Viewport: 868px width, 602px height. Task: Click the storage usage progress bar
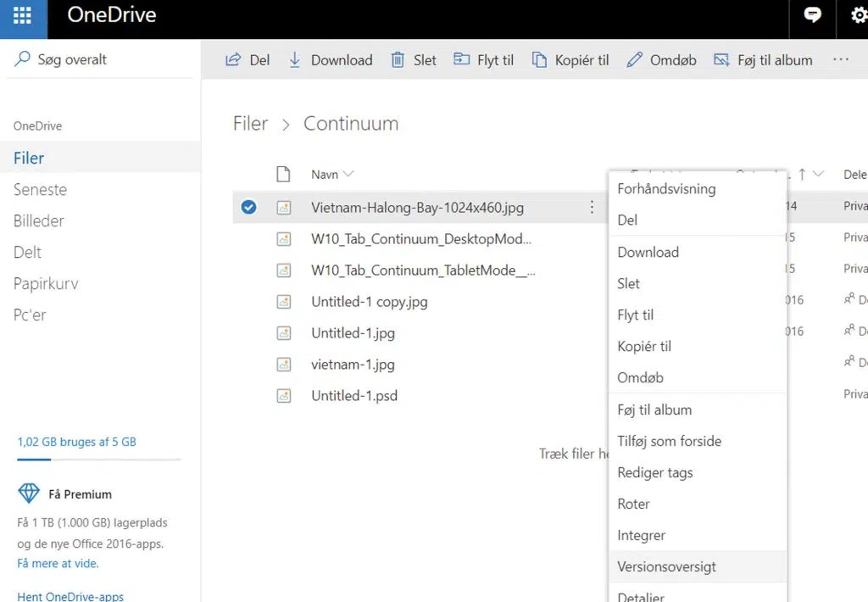(x=100, y=459)
